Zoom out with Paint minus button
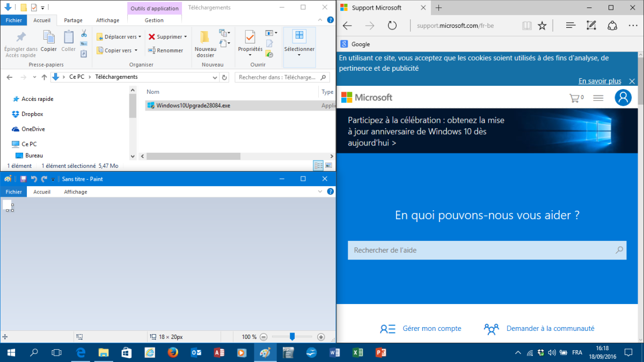 264,337
